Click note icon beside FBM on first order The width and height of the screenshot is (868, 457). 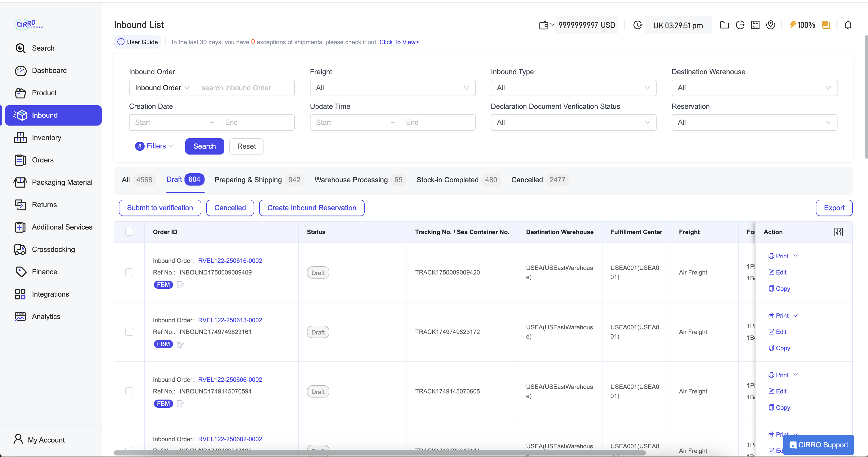tap(180, 285)
